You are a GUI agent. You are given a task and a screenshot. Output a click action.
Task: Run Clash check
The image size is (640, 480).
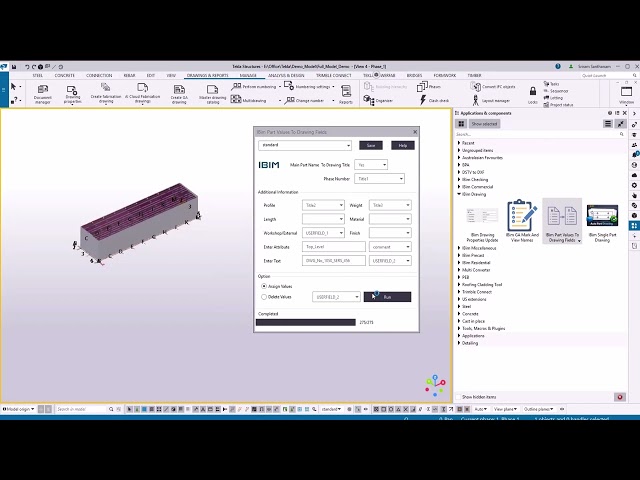[434, 100]
